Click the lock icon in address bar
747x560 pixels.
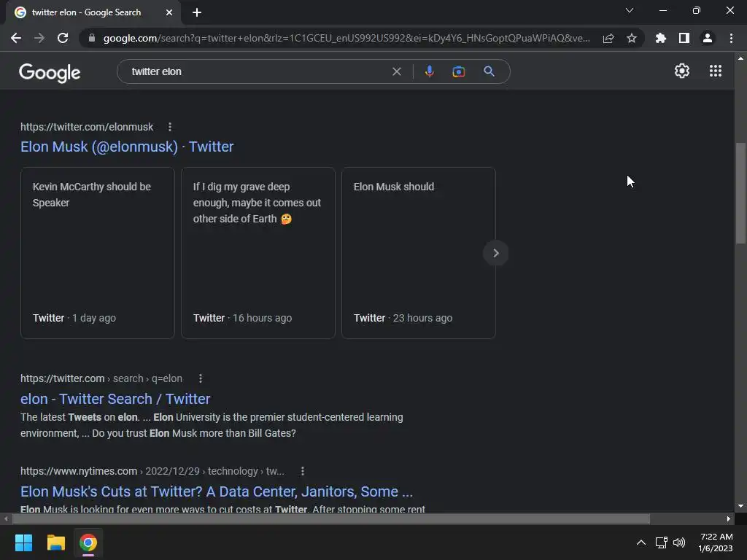point(92,38)
